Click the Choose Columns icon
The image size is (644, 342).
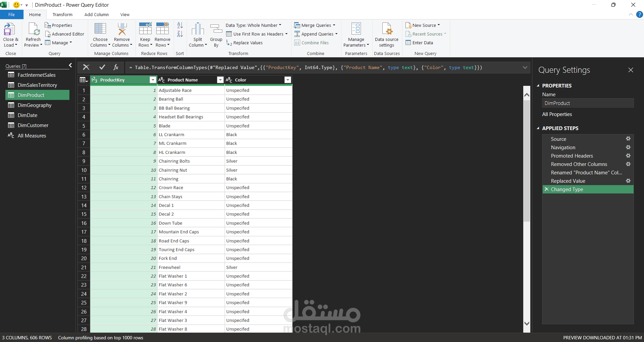pyautogui.click(x=100, y=29)
